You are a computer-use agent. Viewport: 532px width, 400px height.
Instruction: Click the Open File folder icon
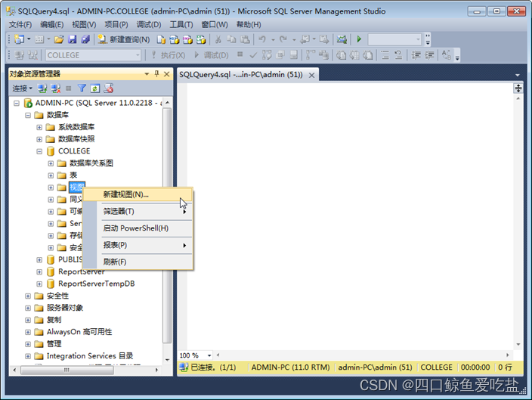pos(59,40)
